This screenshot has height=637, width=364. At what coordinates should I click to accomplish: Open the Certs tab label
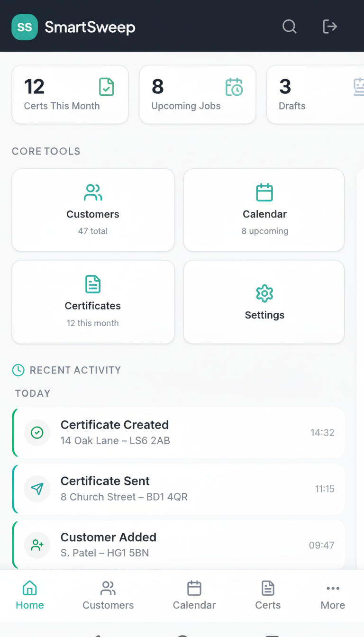pos(268,605)
